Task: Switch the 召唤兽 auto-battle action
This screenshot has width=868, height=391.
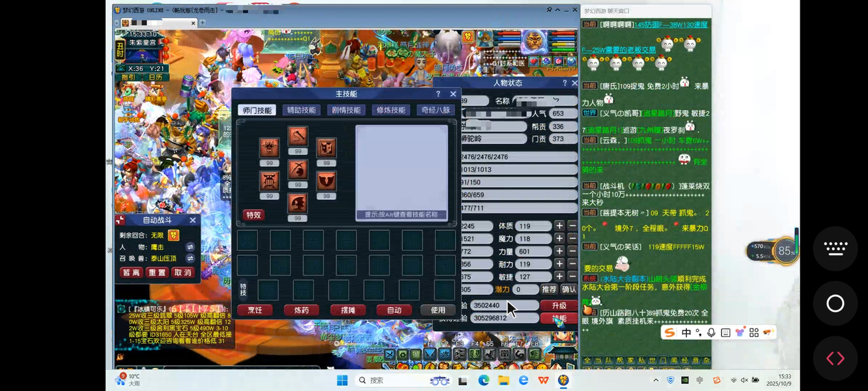Action: pos(190,259)
